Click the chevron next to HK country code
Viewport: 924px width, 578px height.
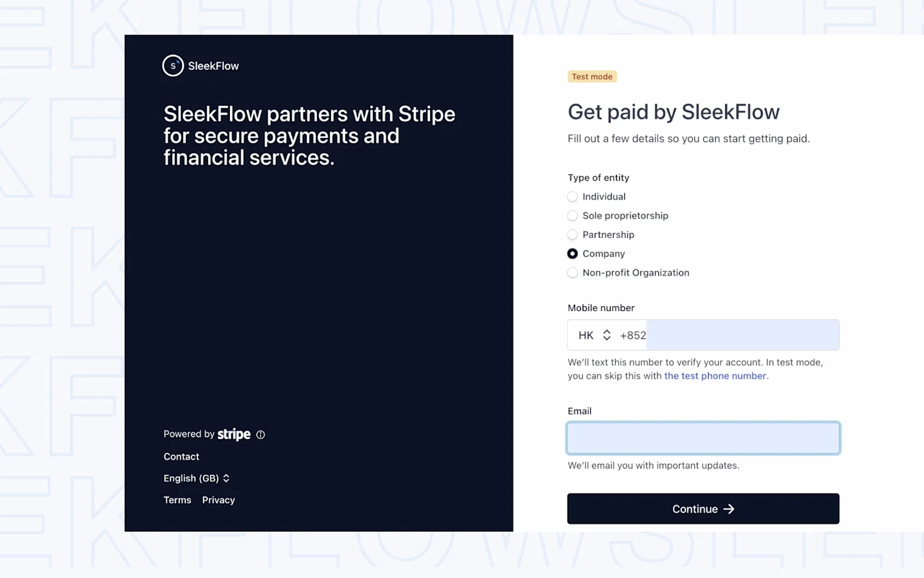(x=607, y=335)
